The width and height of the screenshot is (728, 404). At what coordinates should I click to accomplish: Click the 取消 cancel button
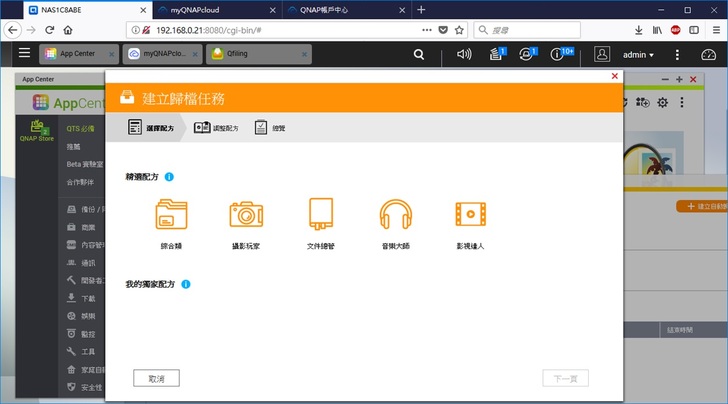point(156,378)
